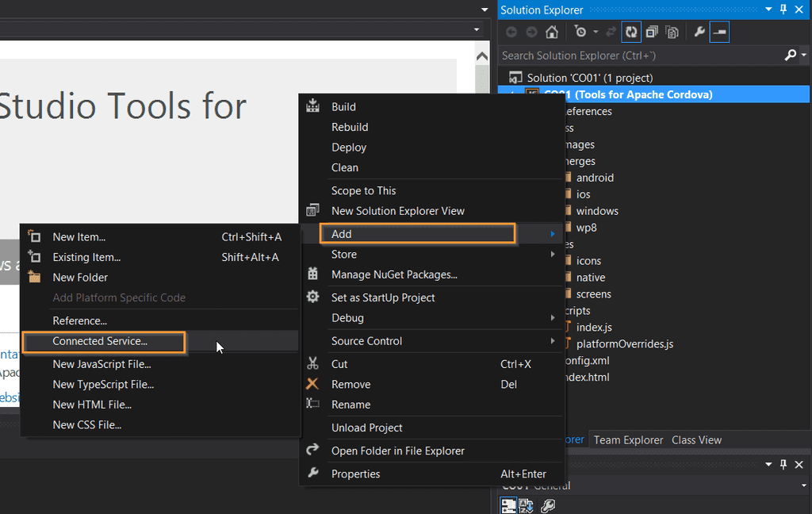
Task: Expand the Debug submenu
Action: (431, 317)
